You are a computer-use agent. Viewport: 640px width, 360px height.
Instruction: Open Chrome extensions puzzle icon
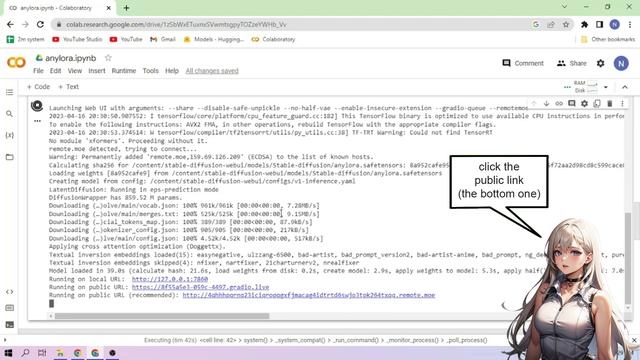tap(584, 24)
